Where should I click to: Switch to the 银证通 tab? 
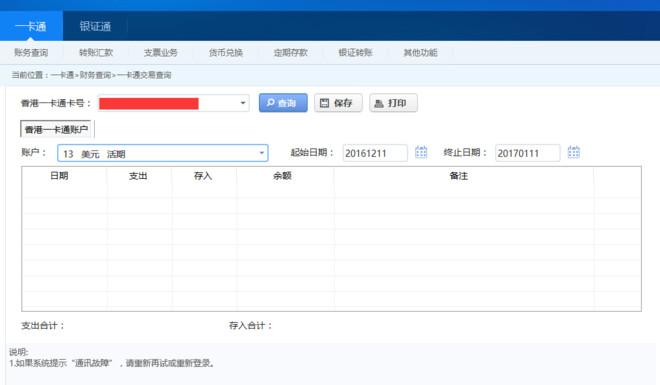[x=95, y=26]
